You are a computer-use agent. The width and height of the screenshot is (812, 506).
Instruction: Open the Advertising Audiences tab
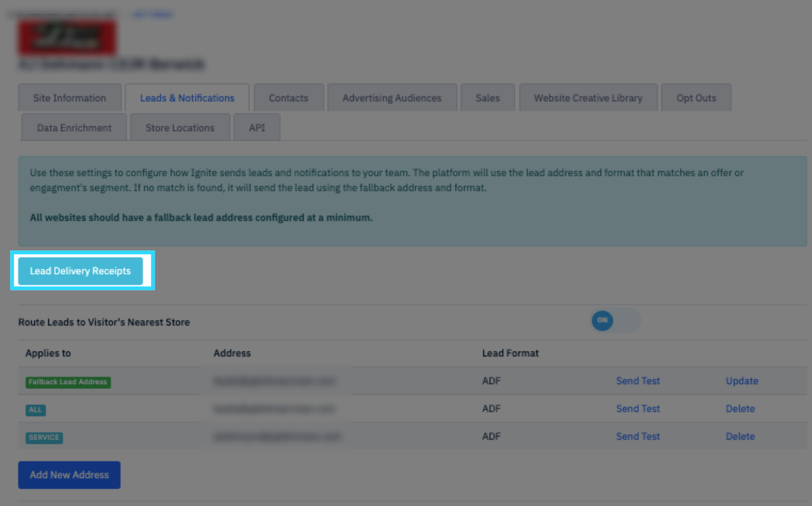coord(392,98)
